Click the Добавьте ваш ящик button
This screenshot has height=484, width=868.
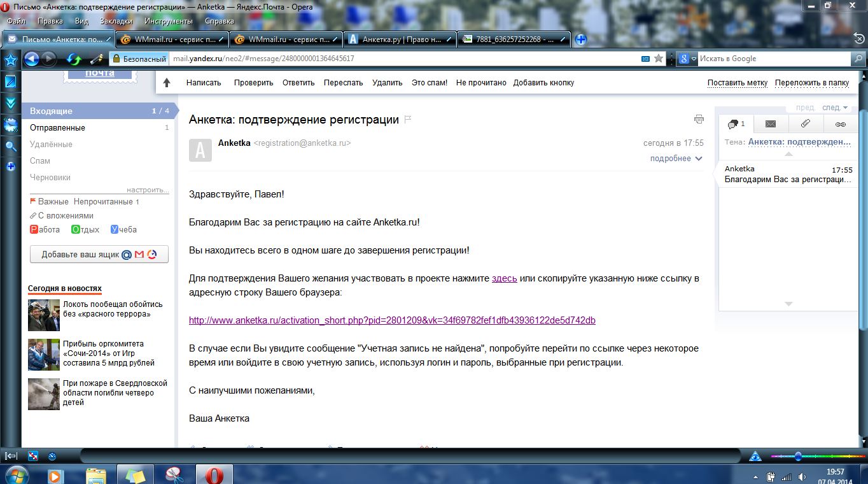pyautogui.click(x=99, y=255)
